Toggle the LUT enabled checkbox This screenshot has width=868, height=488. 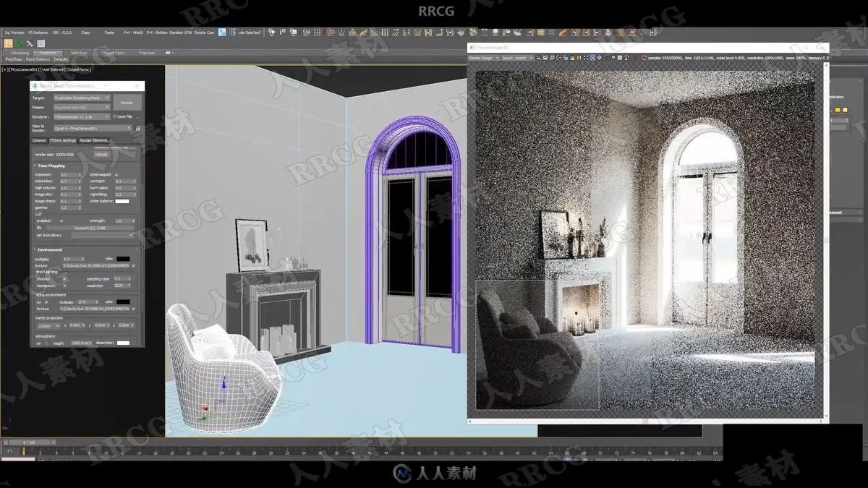click(62, 221)
